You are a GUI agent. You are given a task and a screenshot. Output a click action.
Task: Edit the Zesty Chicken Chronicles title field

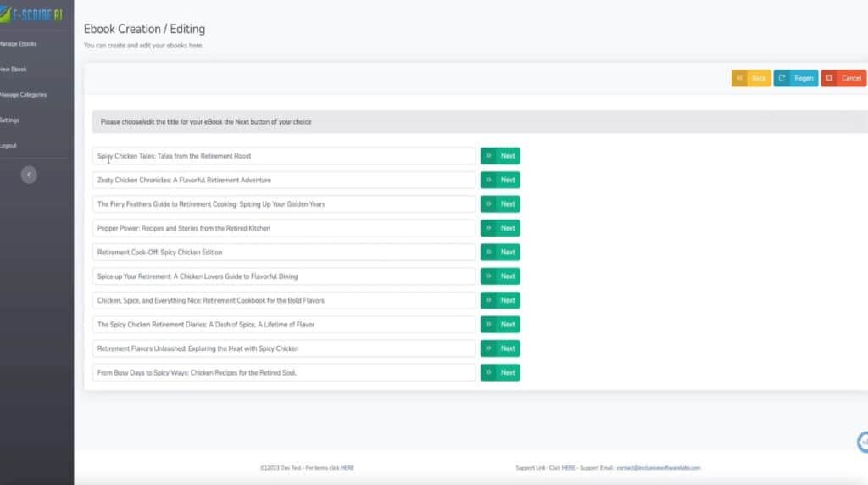283,180
